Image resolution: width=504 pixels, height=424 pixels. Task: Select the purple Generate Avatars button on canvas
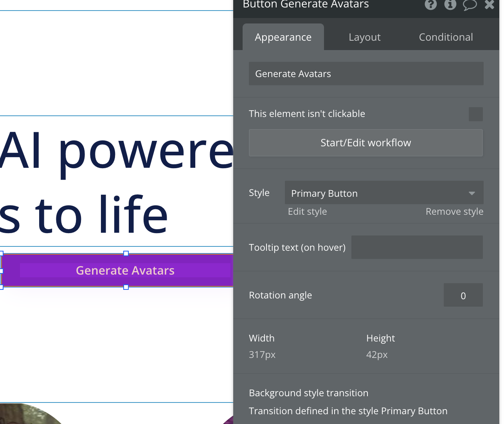(x=125, y=270)
